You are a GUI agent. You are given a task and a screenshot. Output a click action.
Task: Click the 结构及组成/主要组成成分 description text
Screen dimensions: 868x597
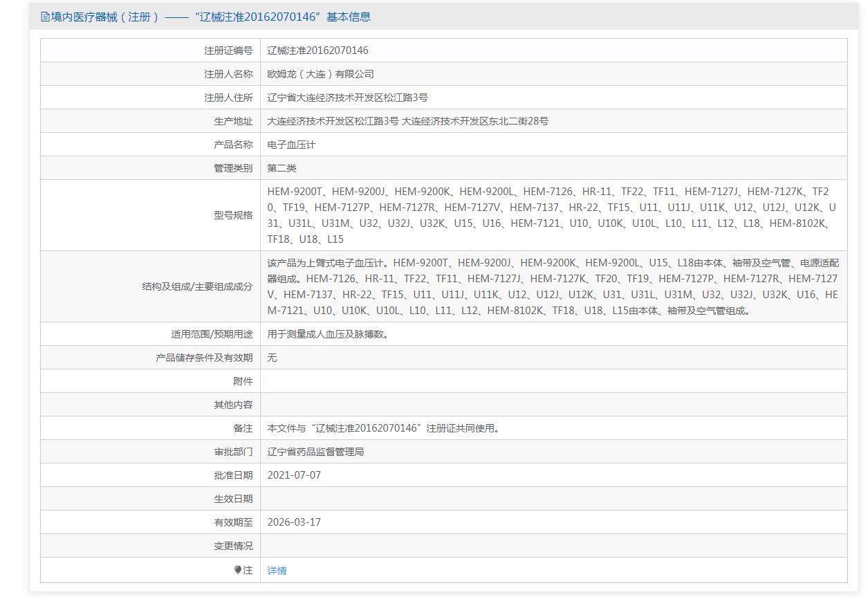(552, 286)
